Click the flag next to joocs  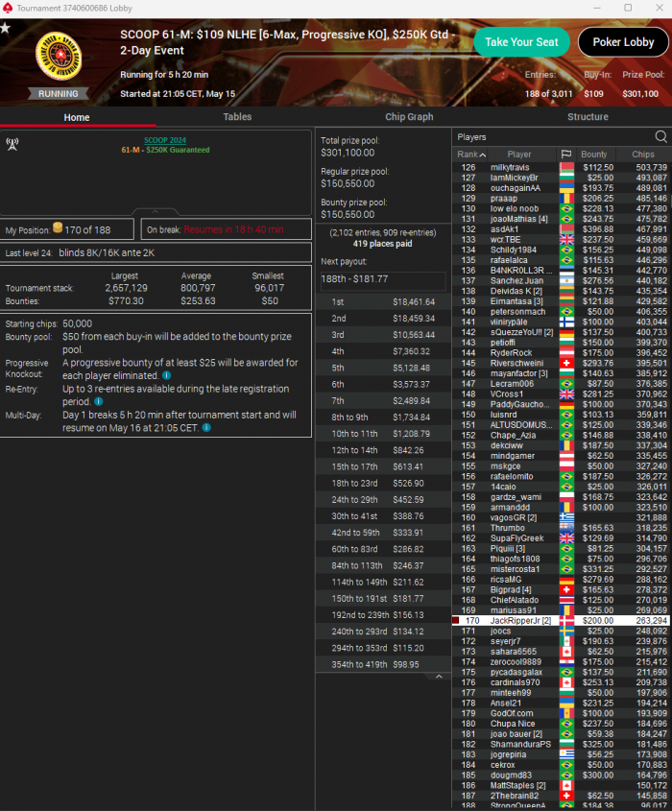click(566, 631)
